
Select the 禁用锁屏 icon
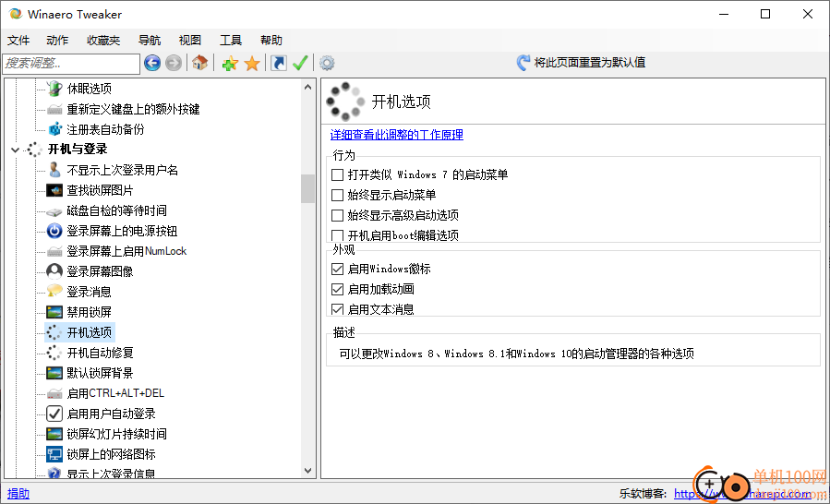(54, 312)
